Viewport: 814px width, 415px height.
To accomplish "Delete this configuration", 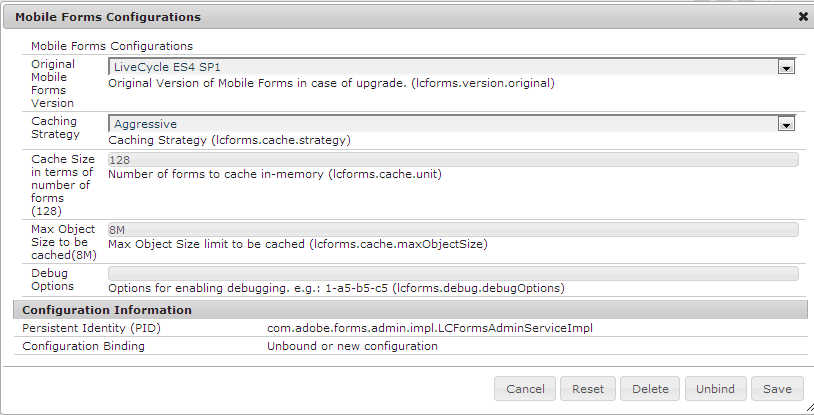I will click(650, 389).
